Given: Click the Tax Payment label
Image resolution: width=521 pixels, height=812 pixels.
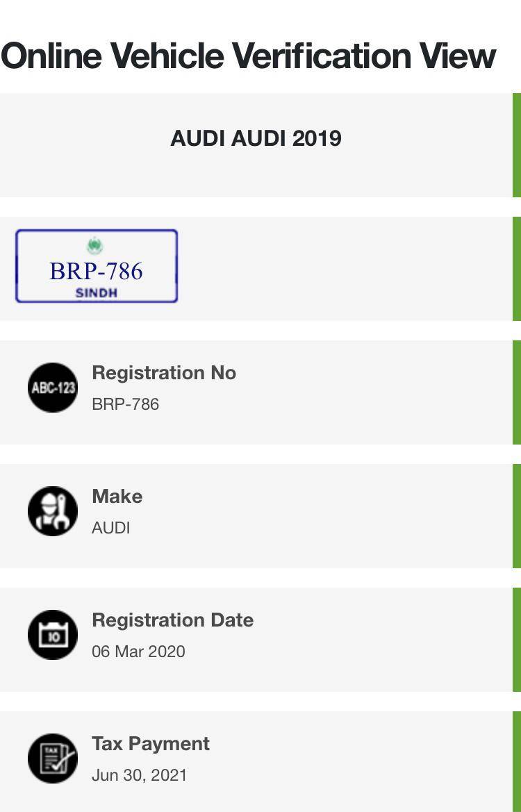Looking at the screenshot, I should pyautogui.click(x=151, y=744).
